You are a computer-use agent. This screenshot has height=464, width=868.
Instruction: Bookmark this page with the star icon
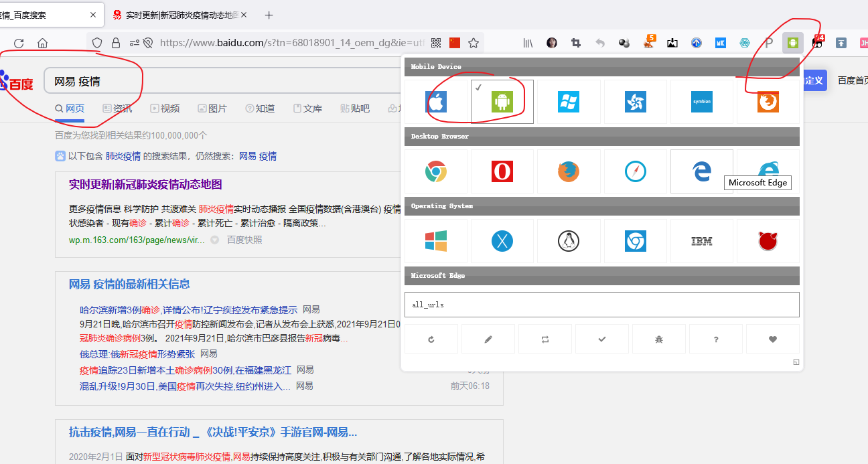click(x=474, y=43)
